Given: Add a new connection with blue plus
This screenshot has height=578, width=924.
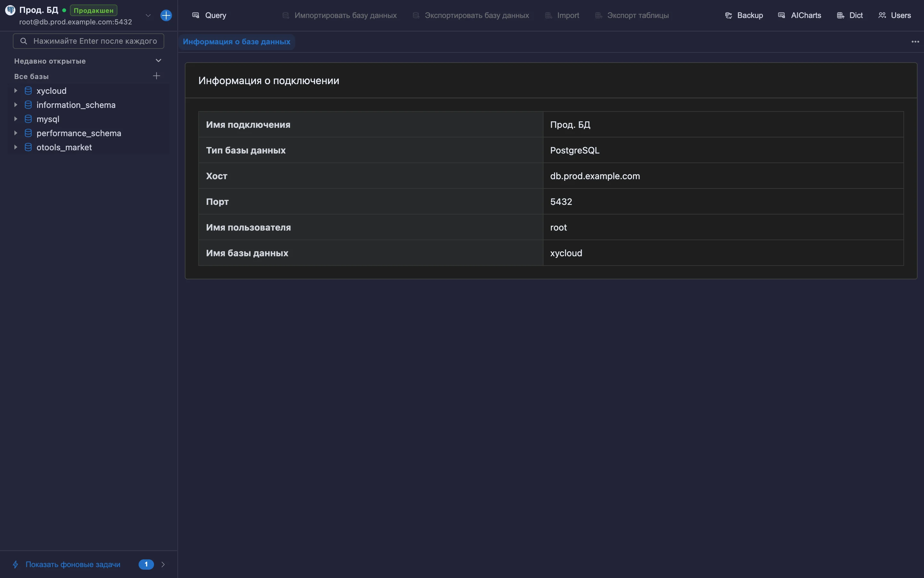Looking at the screenshot, I should (166, 15).
